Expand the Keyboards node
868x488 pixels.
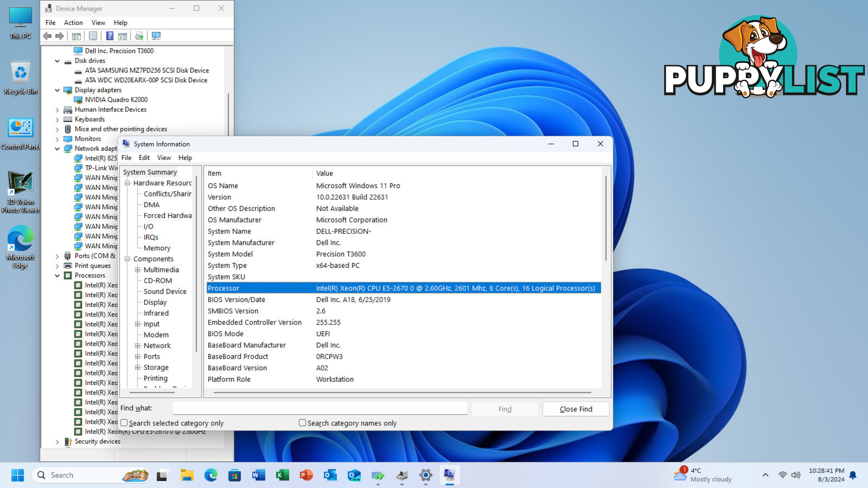click(57, 120)
